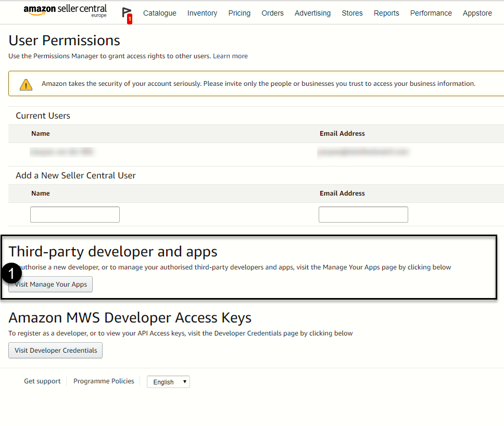Open the Pricing menu
Screen dimensions: 504x426
point(240,13)
